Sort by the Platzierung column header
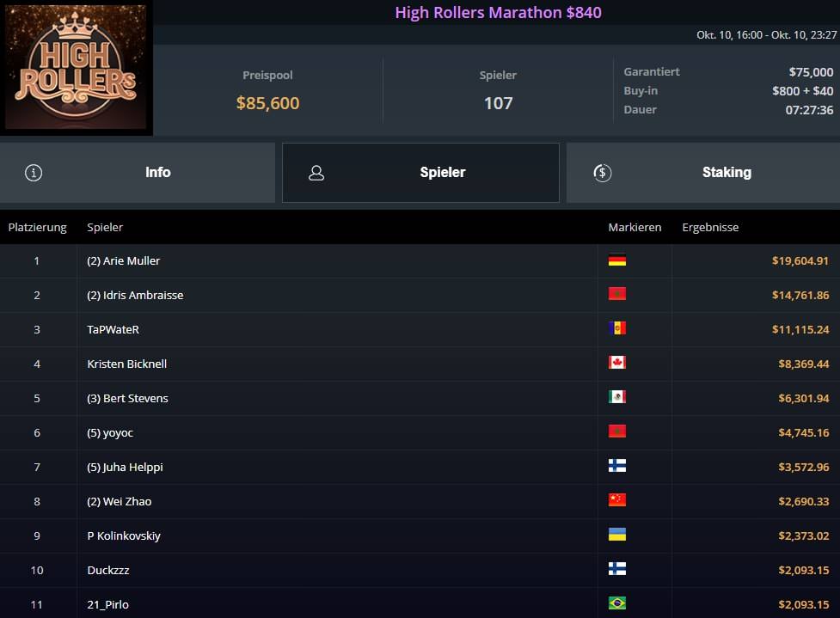The height and width of the screenshot is (618, 840). click(37, 228)
